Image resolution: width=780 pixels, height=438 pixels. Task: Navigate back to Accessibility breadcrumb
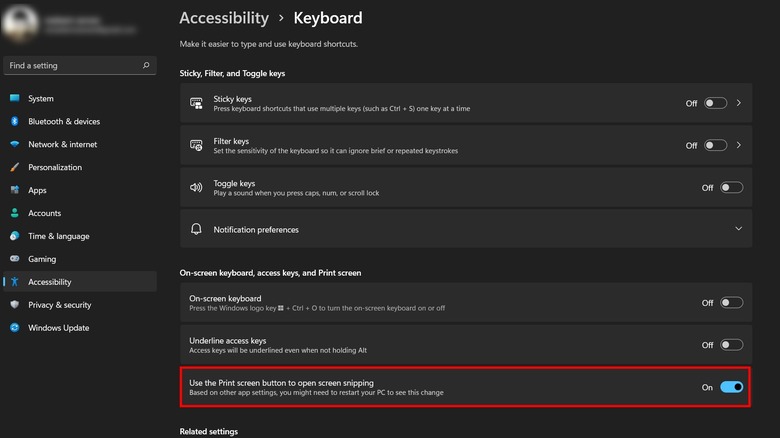pos(224,18)
